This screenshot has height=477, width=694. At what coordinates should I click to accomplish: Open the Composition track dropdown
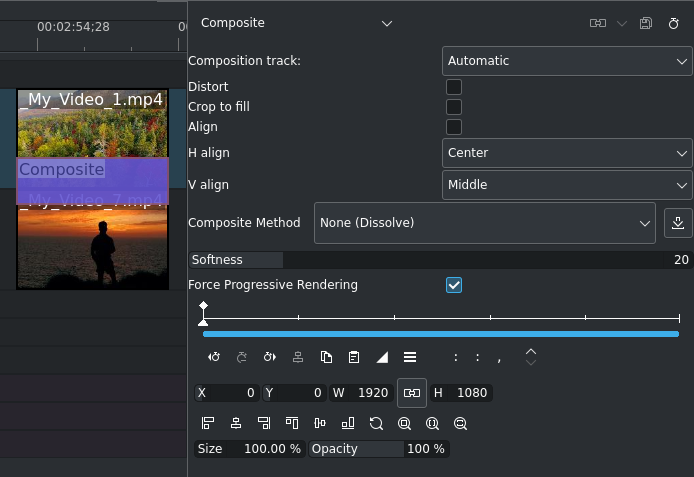[x=567, y=61]
